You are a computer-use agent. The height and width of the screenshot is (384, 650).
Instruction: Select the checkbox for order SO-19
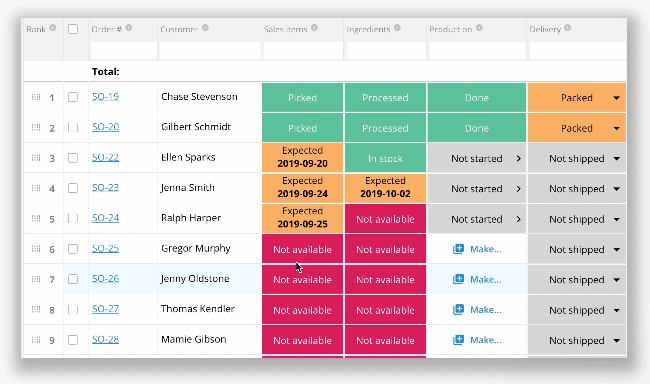click(x=73, y=97)
